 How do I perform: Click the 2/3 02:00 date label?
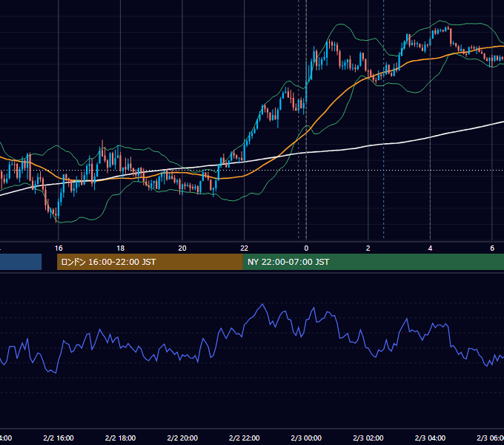(368, 438)
